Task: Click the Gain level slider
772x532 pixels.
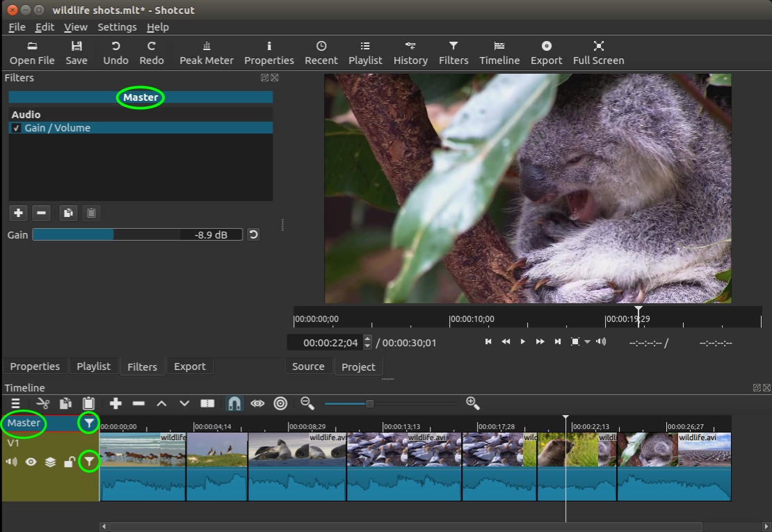Action: 137,234
